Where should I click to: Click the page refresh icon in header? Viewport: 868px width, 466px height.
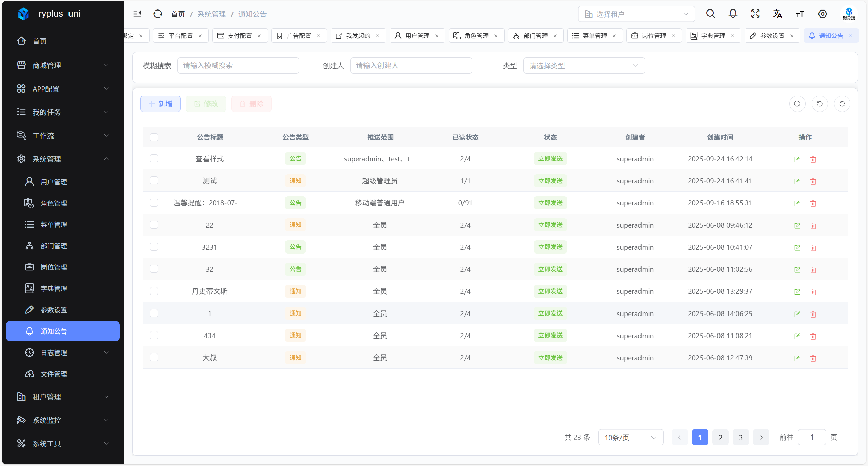click(x=158, y=14)
